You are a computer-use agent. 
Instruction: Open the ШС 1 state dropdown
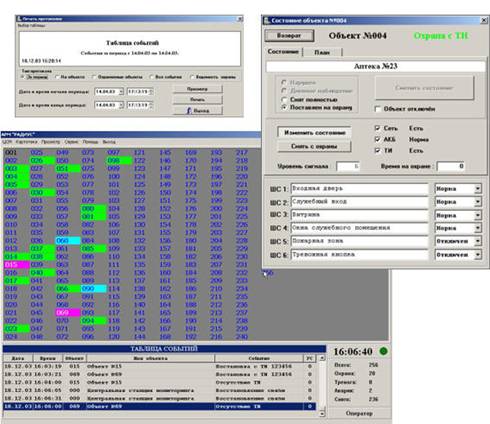click(478, 189)
